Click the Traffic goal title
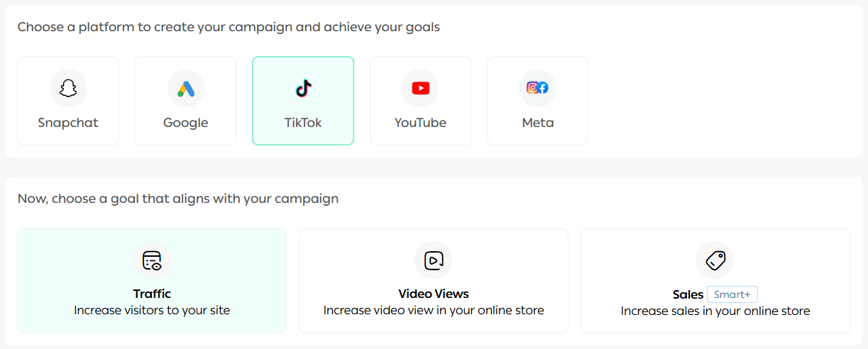This screenshot has width=868, height=349. click(152, 294)
